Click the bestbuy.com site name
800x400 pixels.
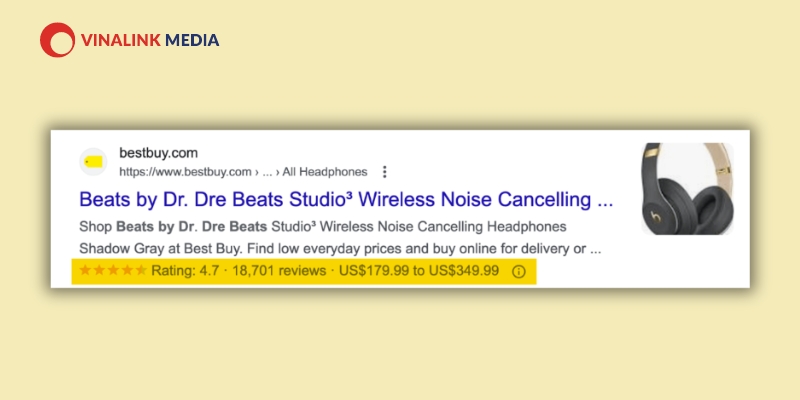click(158, 153)
